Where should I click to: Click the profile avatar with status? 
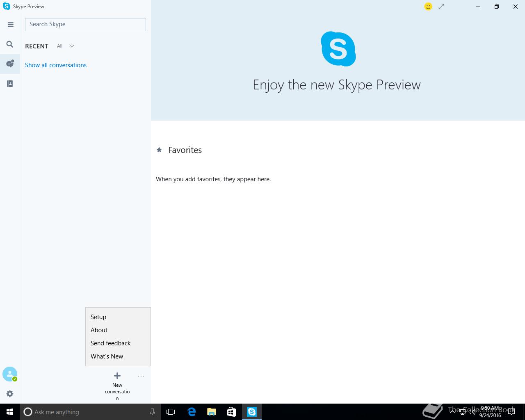click(x=10, y=374)
